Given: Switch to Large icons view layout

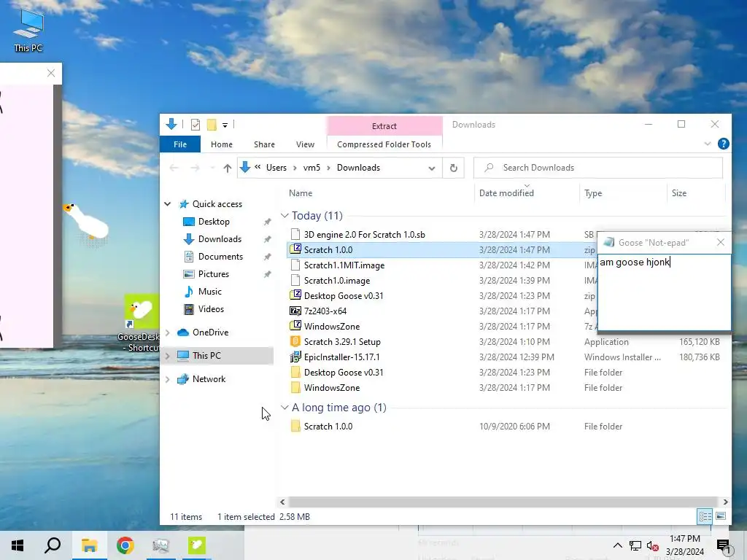Looking at the screenshot, I should click(721, 516).
